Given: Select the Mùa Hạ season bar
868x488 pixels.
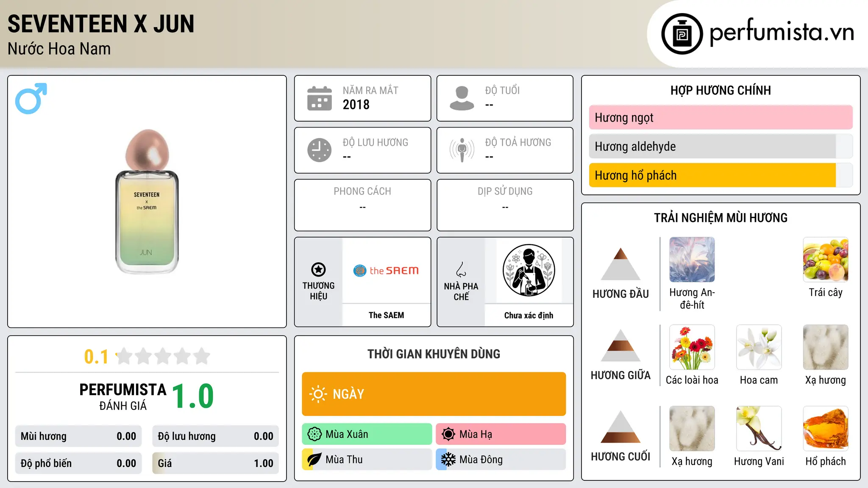Looking at the screenshot, I should [x=501, y=434].
